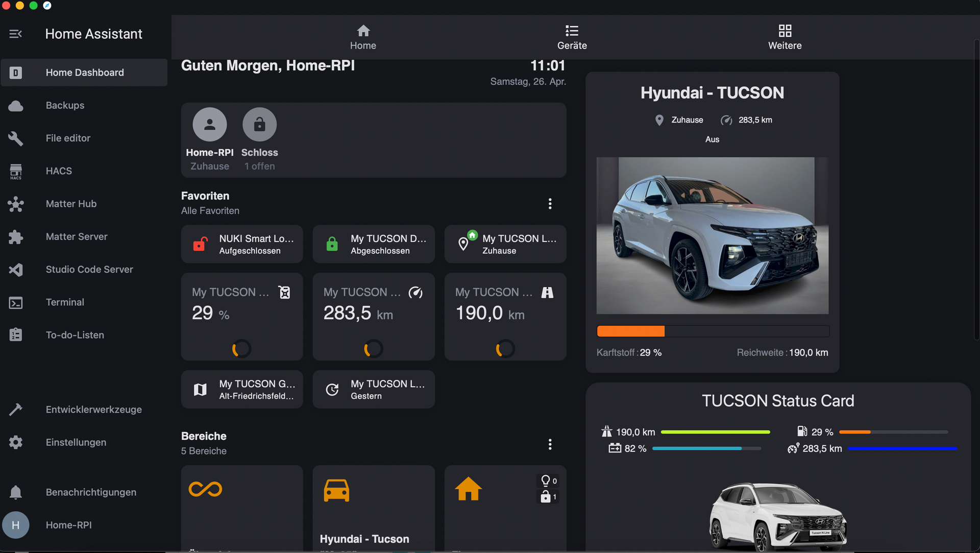This screenshot has height=553, width=980.
Task: Click the page vertical scrollbar
Action: (x=976, y=189)
